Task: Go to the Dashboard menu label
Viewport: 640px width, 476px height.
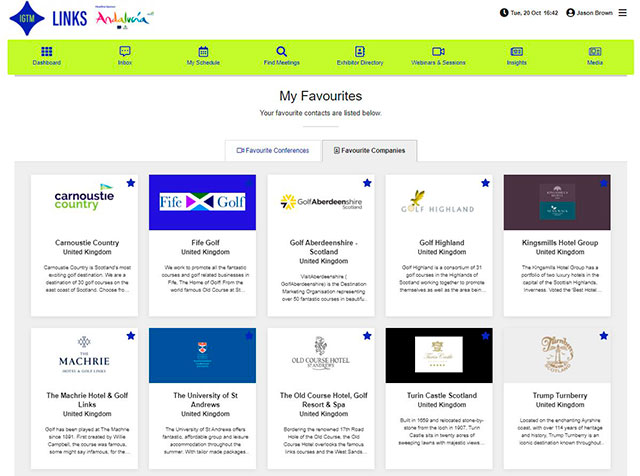Action: [x=47, y=62]
